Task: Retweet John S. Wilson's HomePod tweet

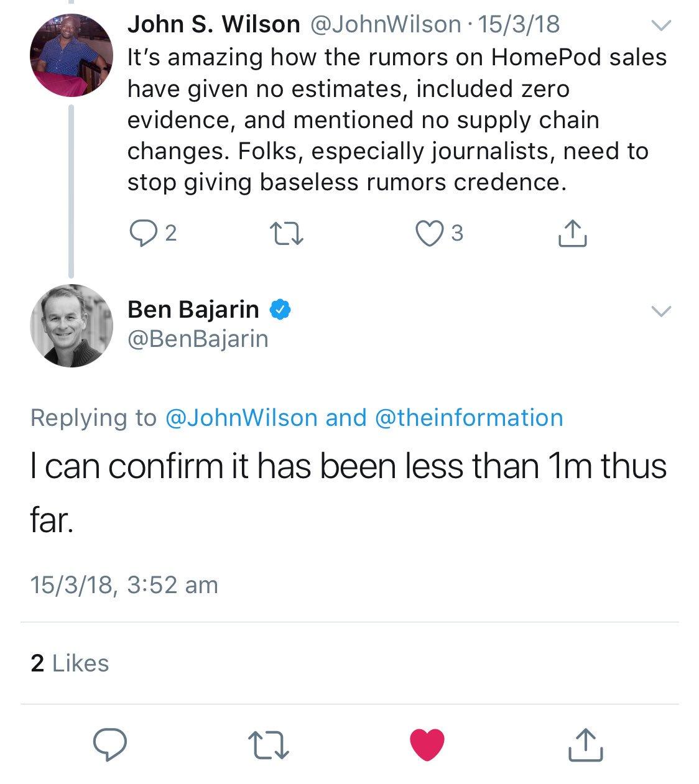Action: 287,234
